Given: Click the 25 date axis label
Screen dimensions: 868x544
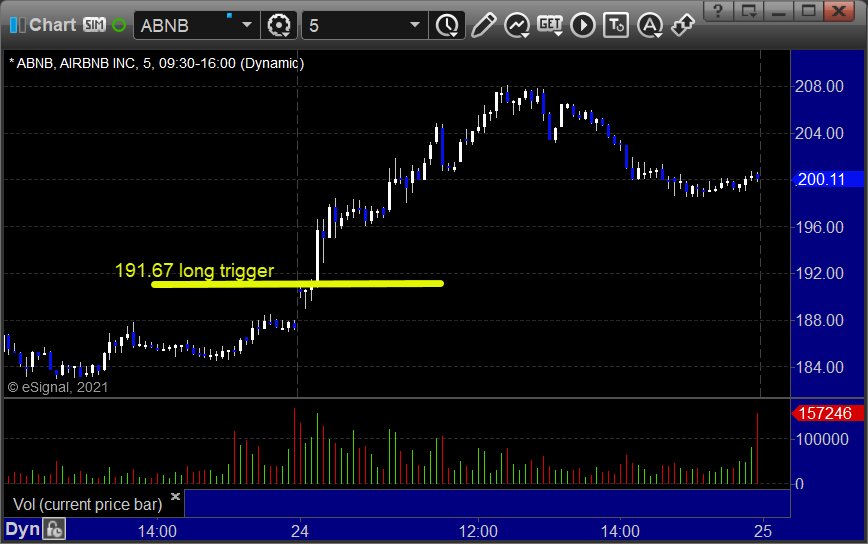Looking at the screenshot, I should coord(763,531).
